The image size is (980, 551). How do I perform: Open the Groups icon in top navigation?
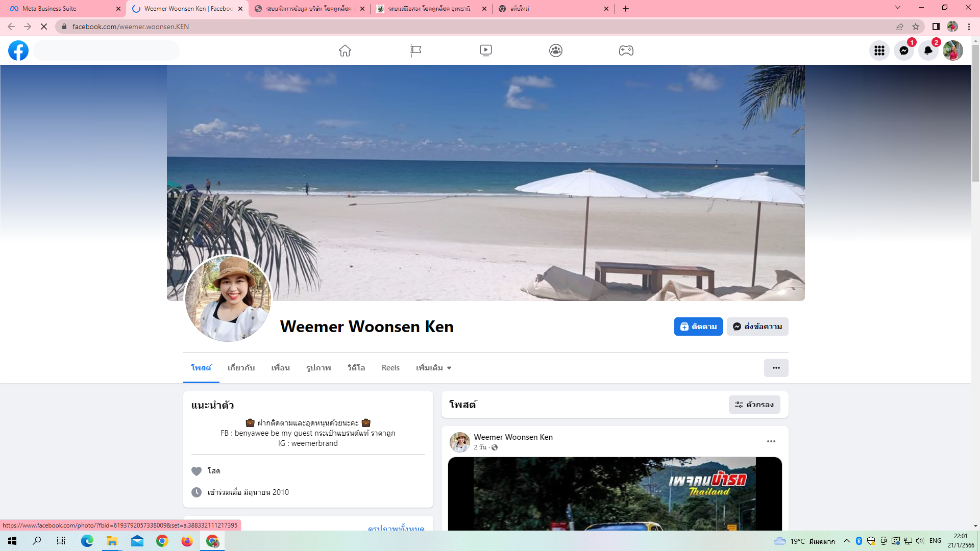(556, 51)
